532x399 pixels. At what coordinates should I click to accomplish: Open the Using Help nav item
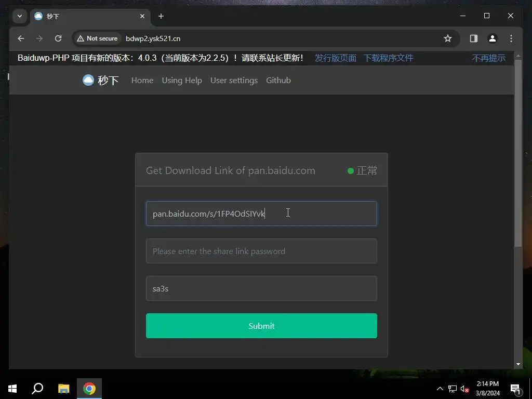pos(182,81)
